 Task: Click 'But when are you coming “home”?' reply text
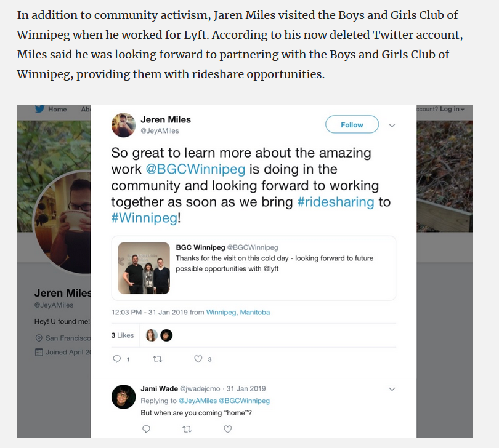tap(197, 413)
